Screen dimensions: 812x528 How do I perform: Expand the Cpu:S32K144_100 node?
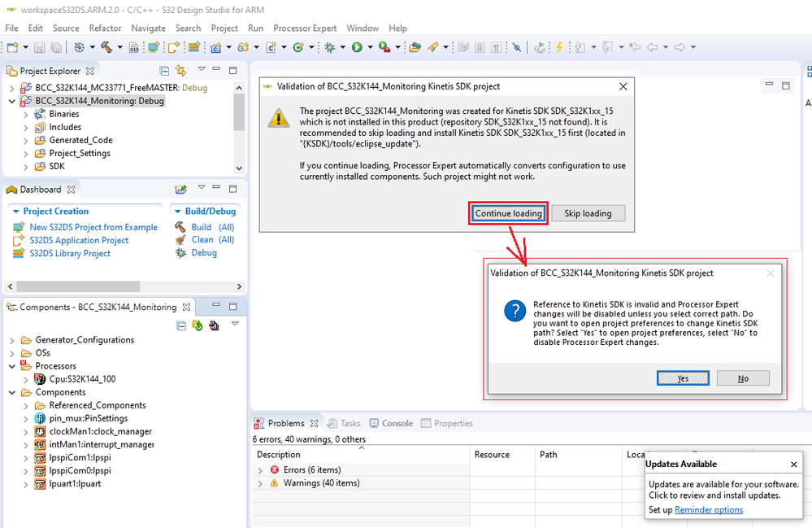click(25, 379)
